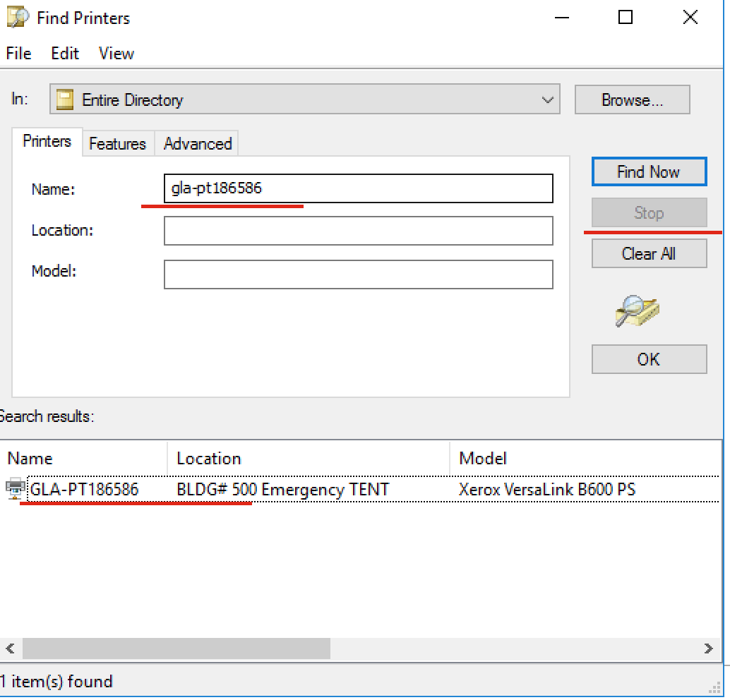Click the Find Printers title bar icon
730x700 pixels.
pos(18,18)
